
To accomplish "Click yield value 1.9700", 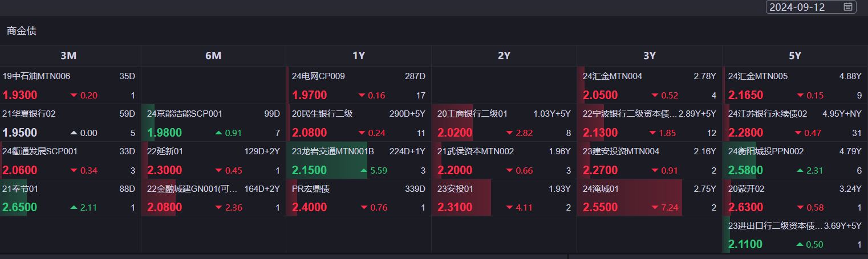I will [x=309, y=95].
